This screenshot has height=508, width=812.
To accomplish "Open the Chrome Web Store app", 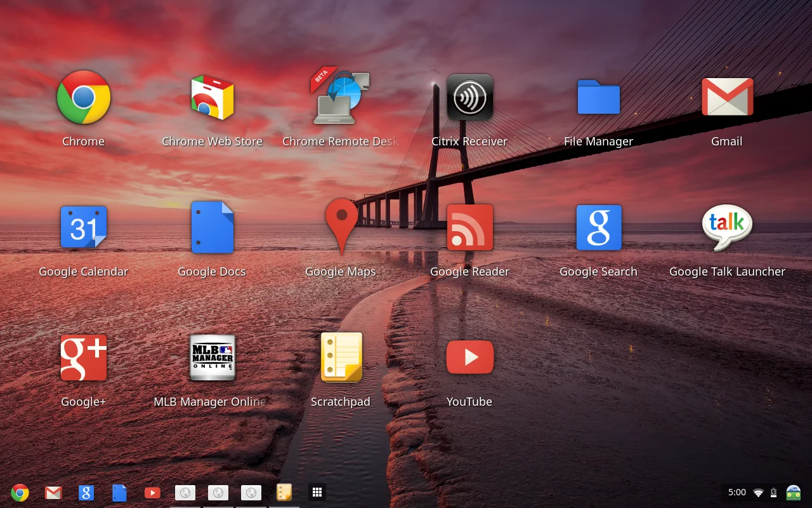I will click(213, 97).
